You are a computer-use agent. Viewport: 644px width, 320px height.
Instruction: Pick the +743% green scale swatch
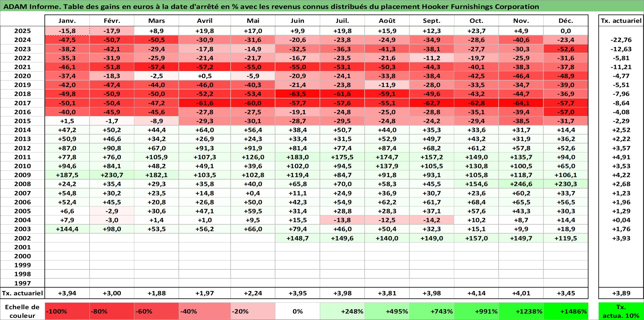point(432,311)
